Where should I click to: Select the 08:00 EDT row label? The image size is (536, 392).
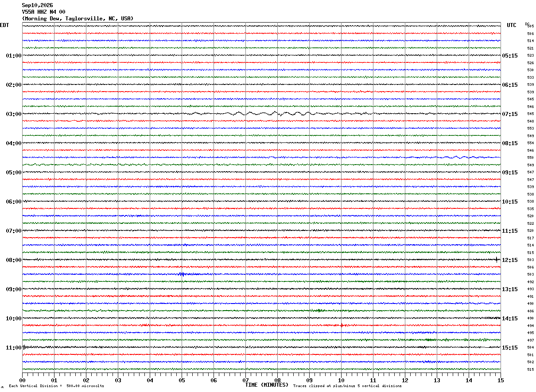[x=13, y=260]
